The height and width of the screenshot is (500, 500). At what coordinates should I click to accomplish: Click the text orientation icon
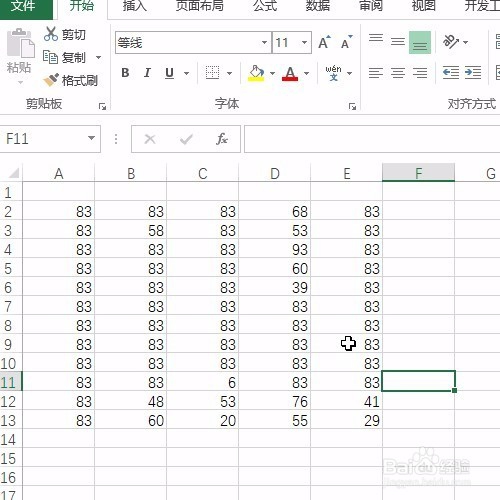[451, 42]
